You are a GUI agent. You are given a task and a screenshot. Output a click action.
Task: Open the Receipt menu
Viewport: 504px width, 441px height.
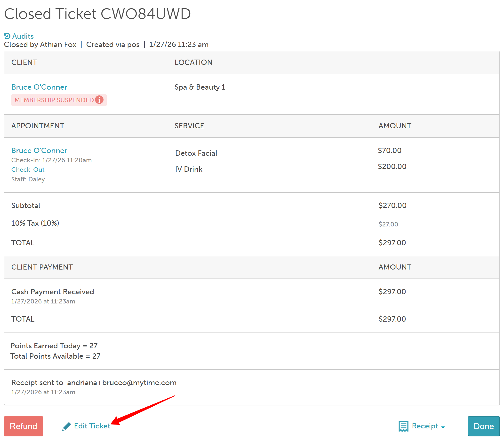click(x=425, y=426)
